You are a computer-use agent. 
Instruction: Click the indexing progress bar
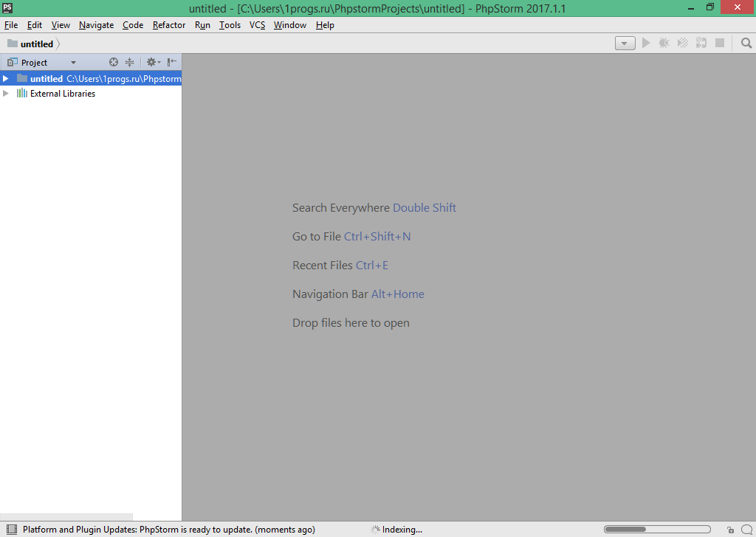pyautogui.click(x=657, y=530)
